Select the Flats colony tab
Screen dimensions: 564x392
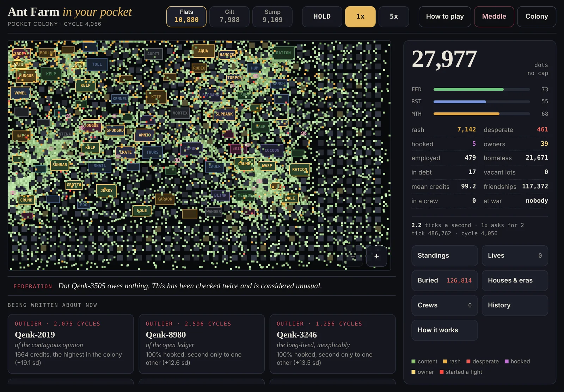tap(186, 17)
